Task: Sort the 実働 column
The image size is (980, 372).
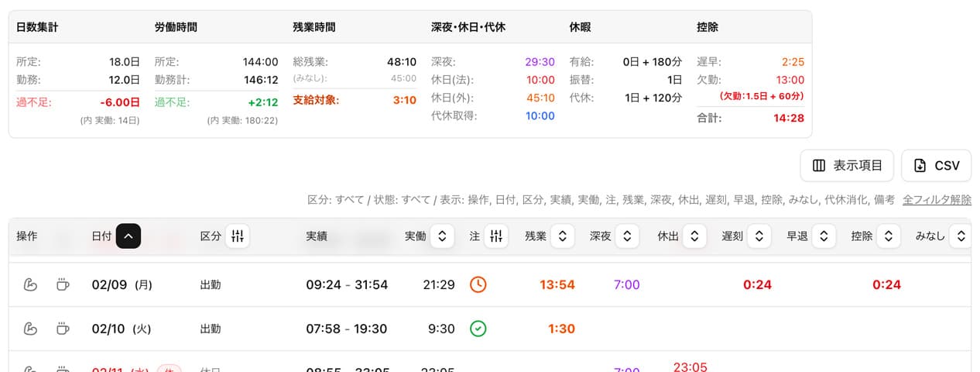Action: (x=442, y=236)
